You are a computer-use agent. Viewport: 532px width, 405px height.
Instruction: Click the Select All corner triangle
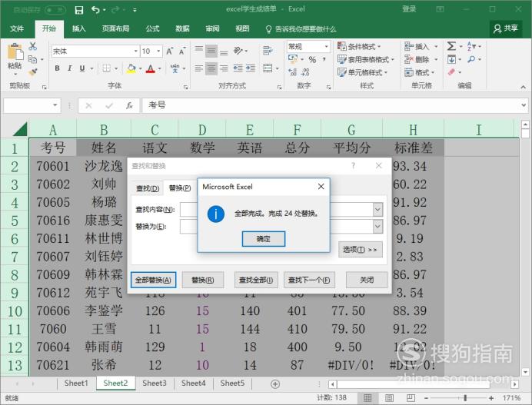tap(20, 129)
